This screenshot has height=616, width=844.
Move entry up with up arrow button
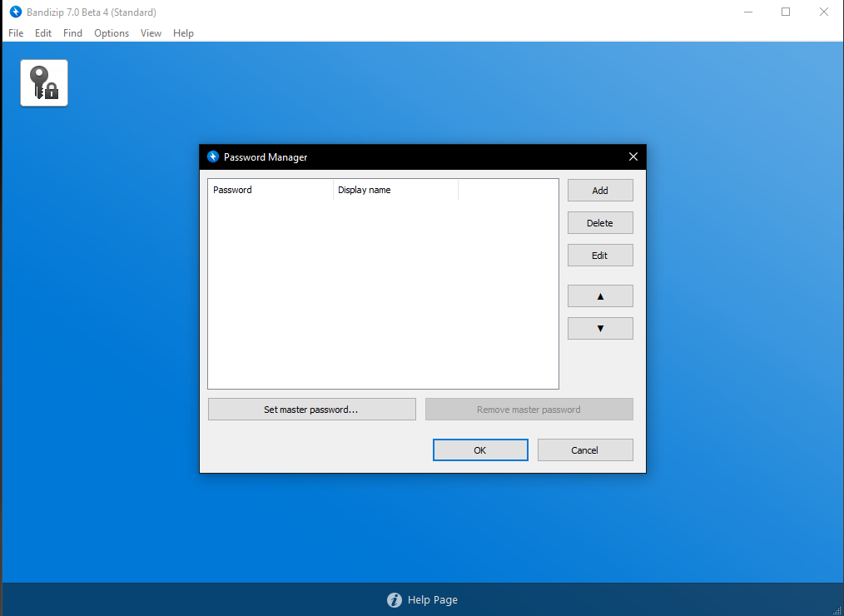pyautogui.click(x=600, y=296)
